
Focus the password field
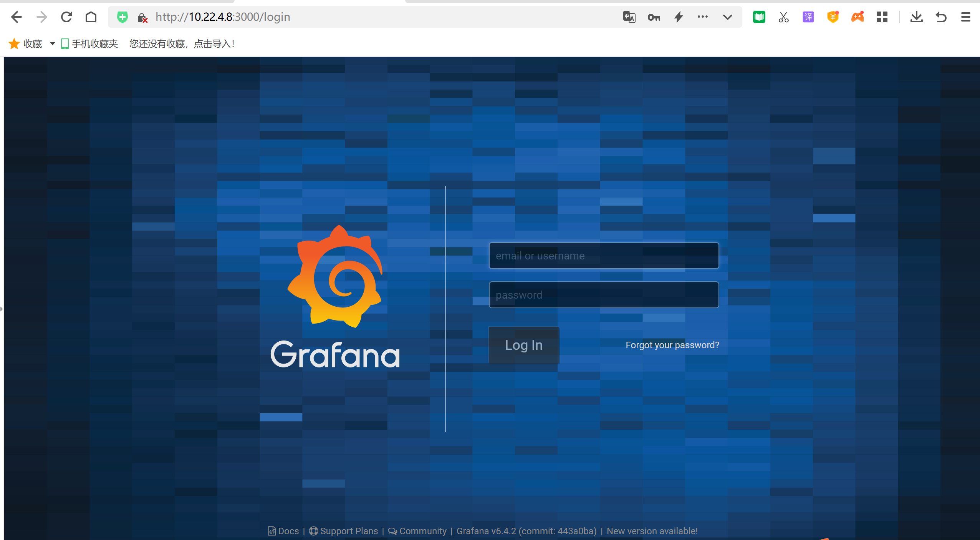coord(604,295)
